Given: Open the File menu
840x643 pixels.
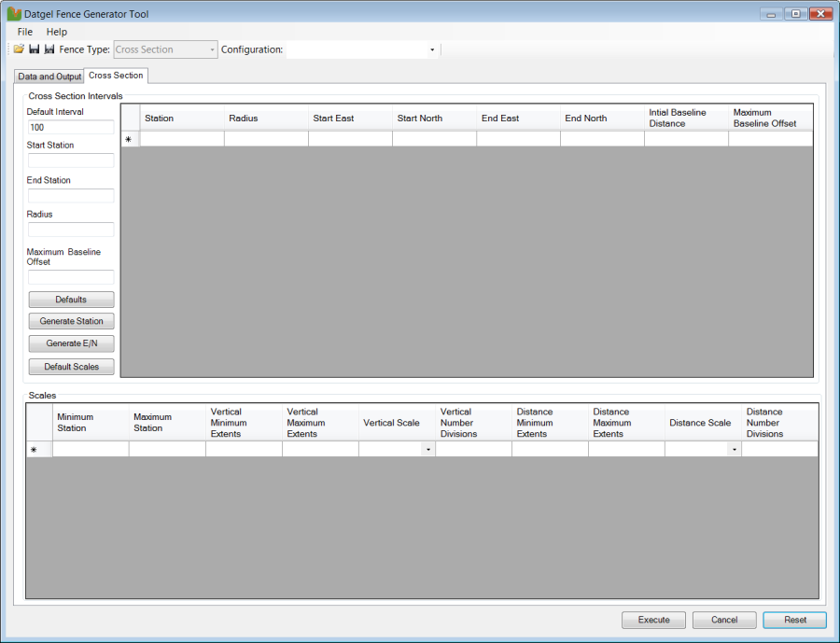Looking at the screenshot, I should (x=25, y=32).
